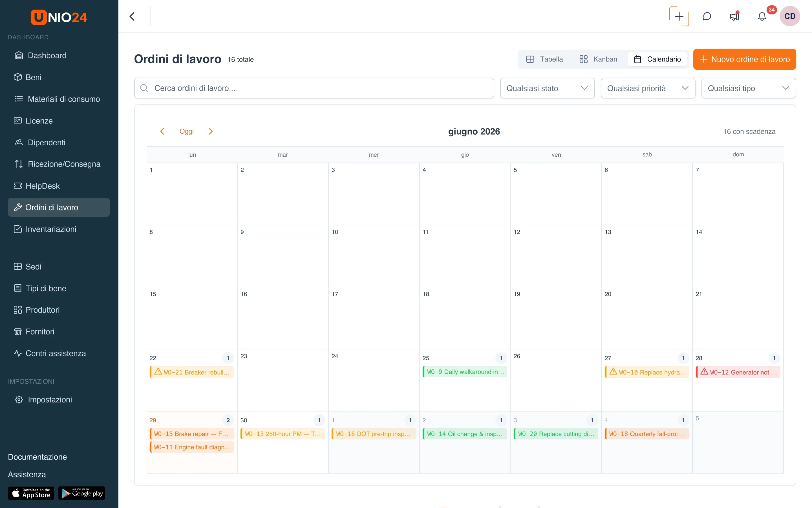Open Impostazioni settings

pyautogui.click(x=59, y=399)
